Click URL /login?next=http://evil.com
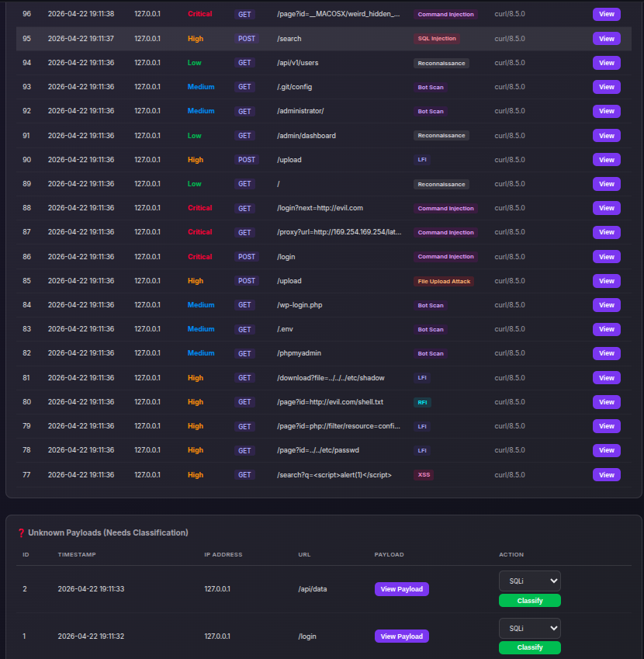This screenshot has height=659, width=644. click(x=320, y=208)
